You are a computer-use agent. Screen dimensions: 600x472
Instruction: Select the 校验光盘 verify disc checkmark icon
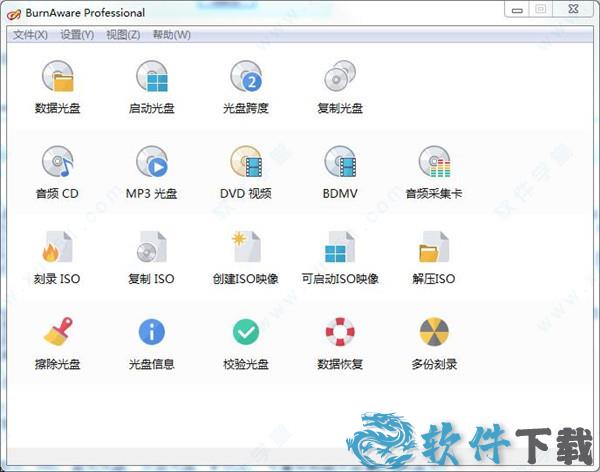coord(246,332)
